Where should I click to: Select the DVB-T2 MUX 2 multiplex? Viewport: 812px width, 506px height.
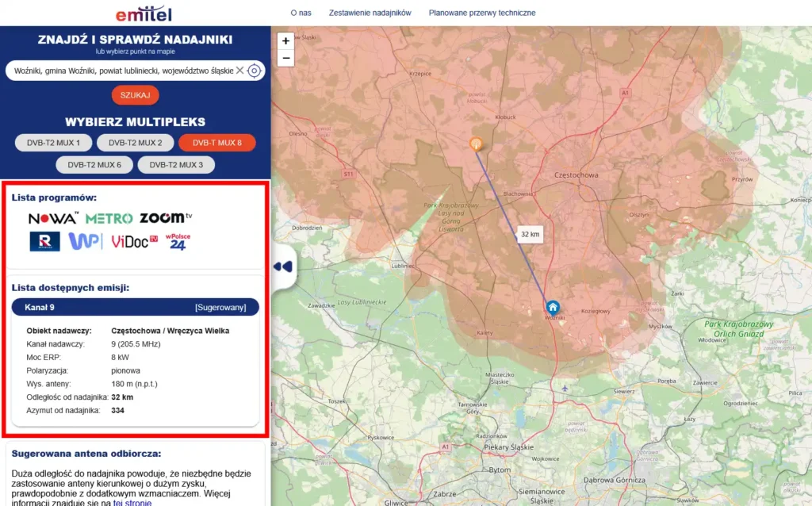(135, 143)
